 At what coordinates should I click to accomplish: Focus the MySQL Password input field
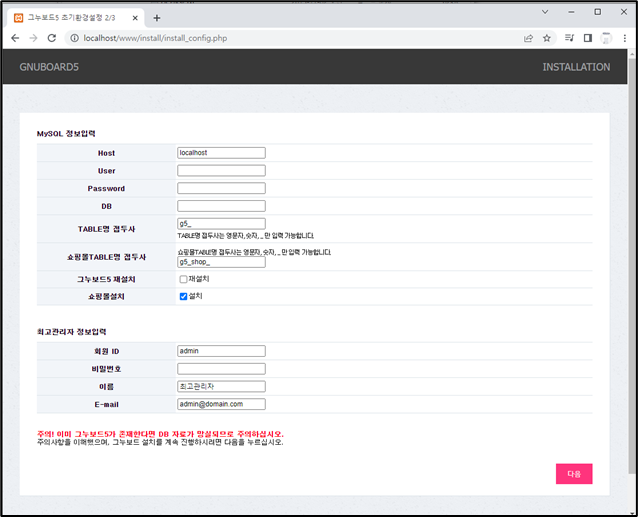coord(221,188)
